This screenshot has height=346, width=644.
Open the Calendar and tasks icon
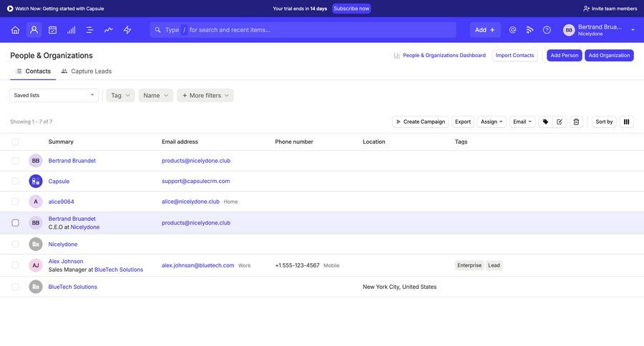point(52,30)
